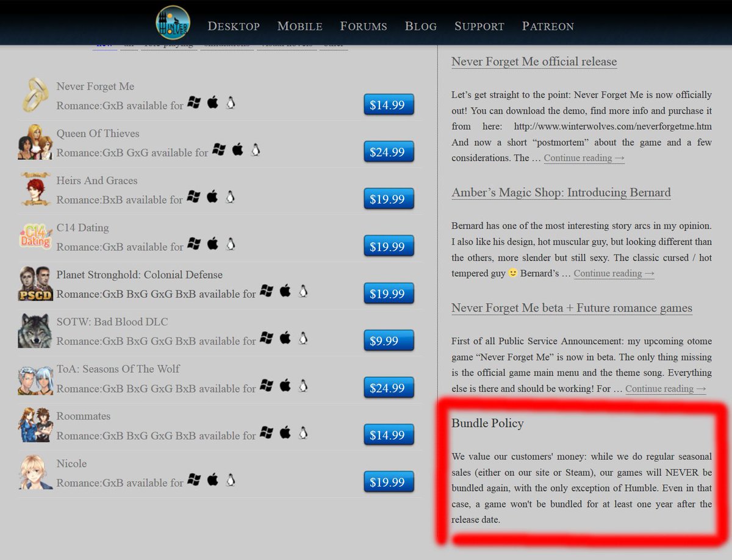Click the Apple icon for Never Forget Me
The image size is (732, 560).
pyautogui.click(x=212, y=102)
